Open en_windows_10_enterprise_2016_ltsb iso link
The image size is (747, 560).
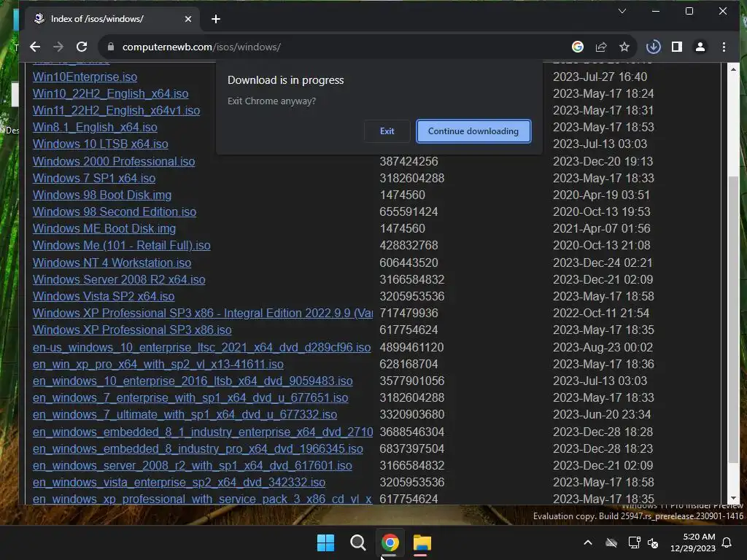(193, 381)
